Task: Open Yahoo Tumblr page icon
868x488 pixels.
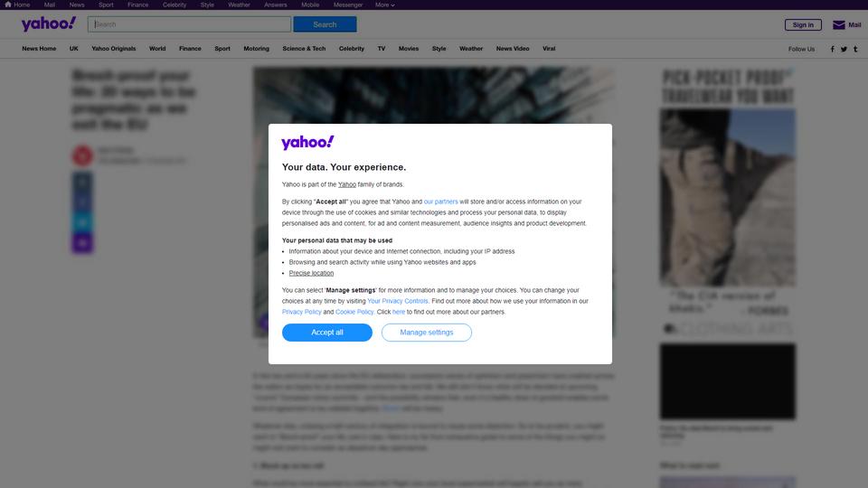Action: pos(855,49)
